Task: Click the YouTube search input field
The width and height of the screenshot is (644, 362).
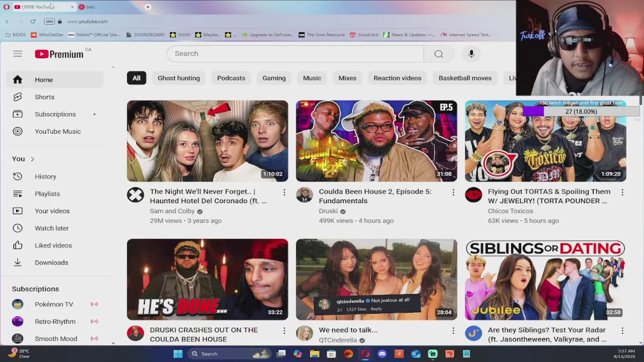Action: coord(295,54)
